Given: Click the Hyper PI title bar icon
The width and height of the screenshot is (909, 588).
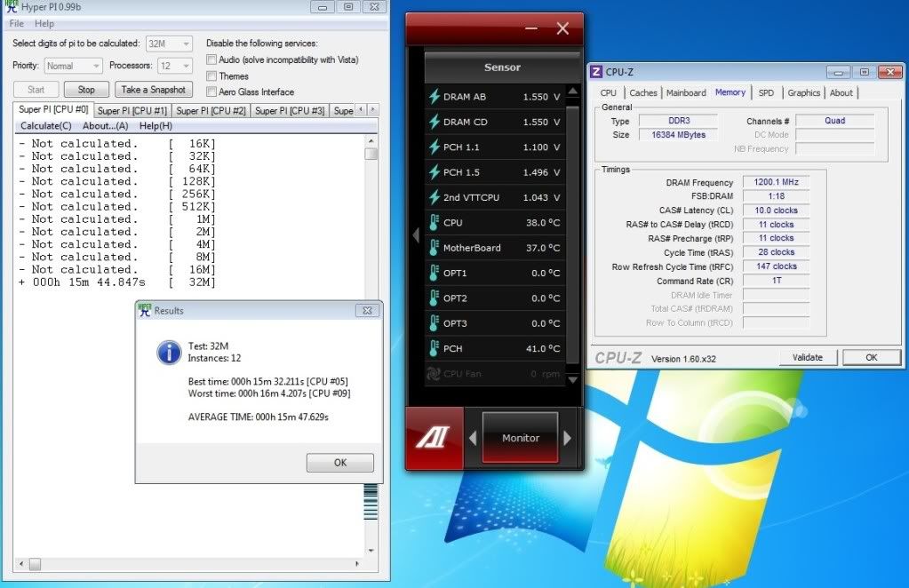Looking at the screenshot, I should [12, 7].
